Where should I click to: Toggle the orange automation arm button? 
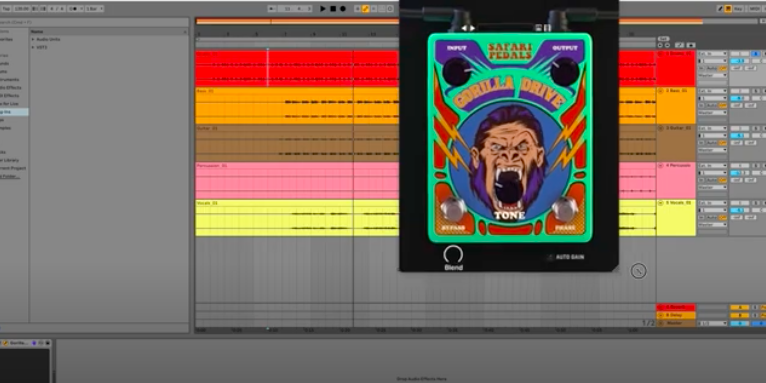[x=365, y=9]
